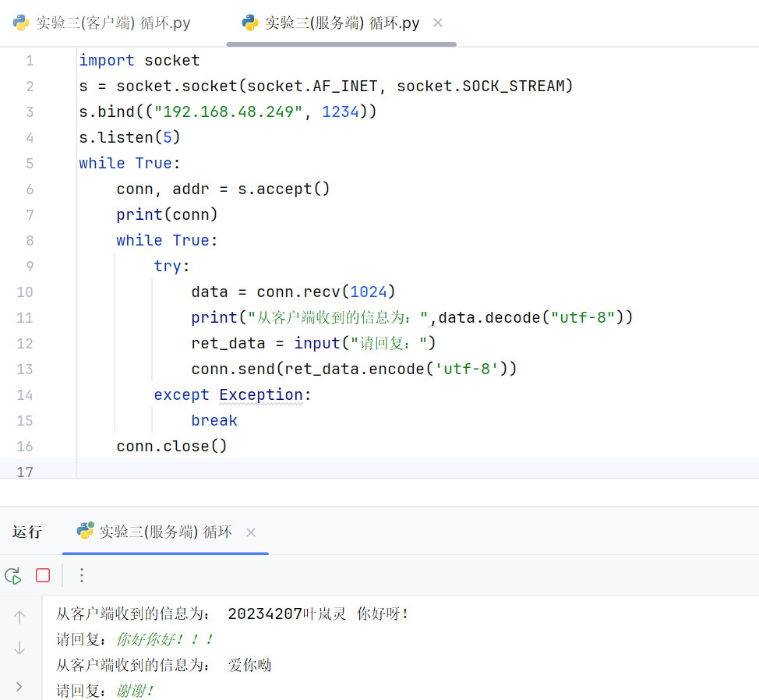
Task: Close the 实验三(服务端) 循环 run tab
Action: coord(251,532)
